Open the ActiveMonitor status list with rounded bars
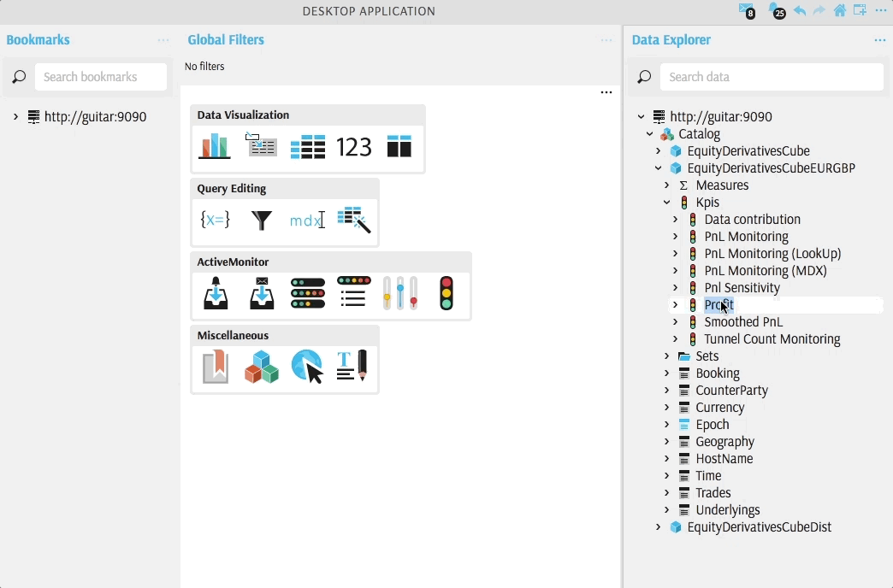The height and width of the screenshot is (588, 893). (308, 293)
